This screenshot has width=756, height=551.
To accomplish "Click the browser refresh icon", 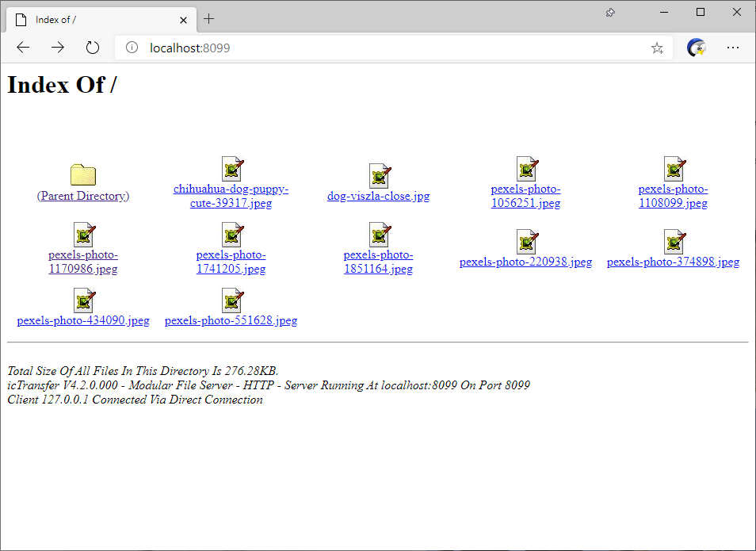I will 92,48.
